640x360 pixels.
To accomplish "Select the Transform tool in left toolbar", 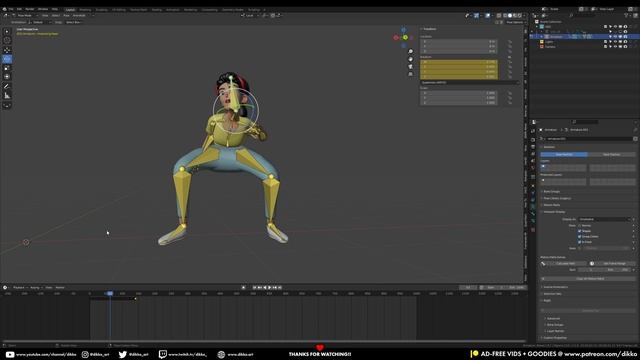I will [7, 77].
